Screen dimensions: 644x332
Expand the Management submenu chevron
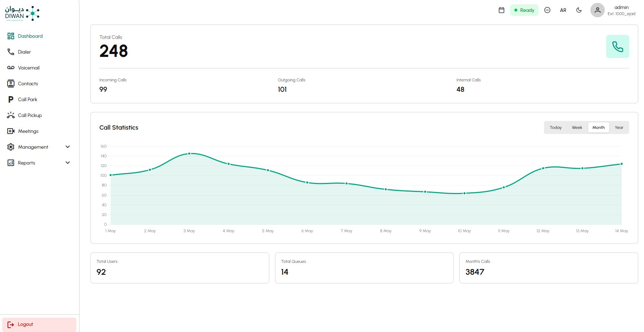68,147
